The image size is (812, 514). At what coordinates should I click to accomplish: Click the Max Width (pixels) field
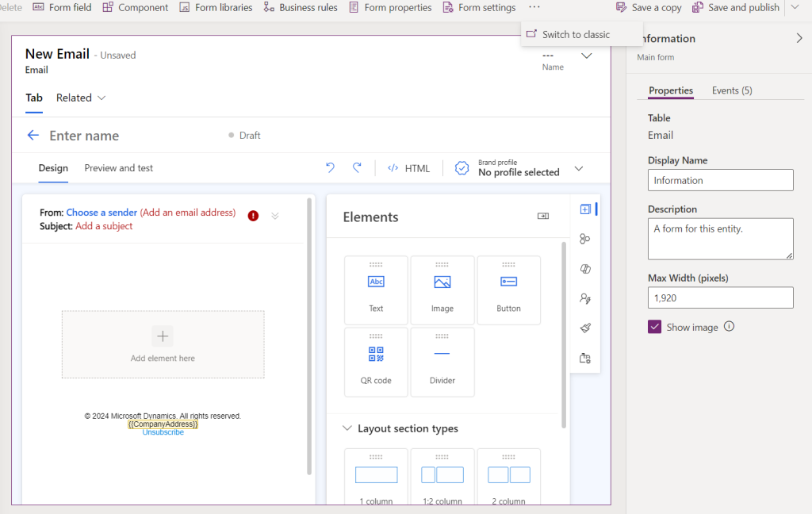click(x=720, y=298)
